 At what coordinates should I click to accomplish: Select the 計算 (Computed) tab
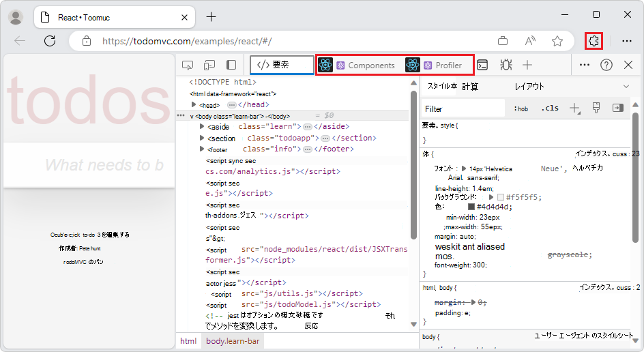470,87
